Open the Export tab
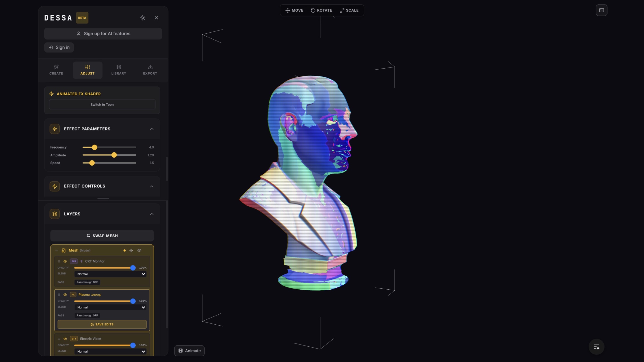 (150, 70)
